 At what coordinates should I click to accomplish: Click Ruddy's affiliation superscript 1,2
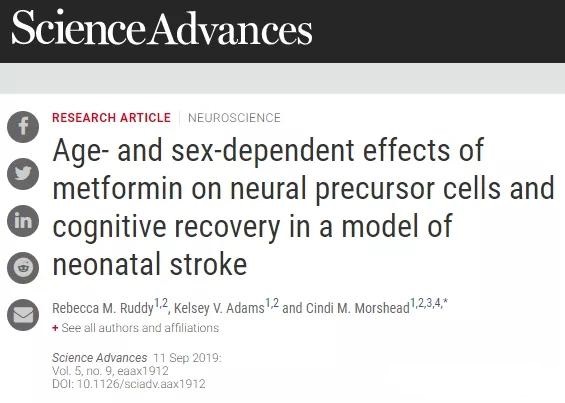tap(161, 303)
